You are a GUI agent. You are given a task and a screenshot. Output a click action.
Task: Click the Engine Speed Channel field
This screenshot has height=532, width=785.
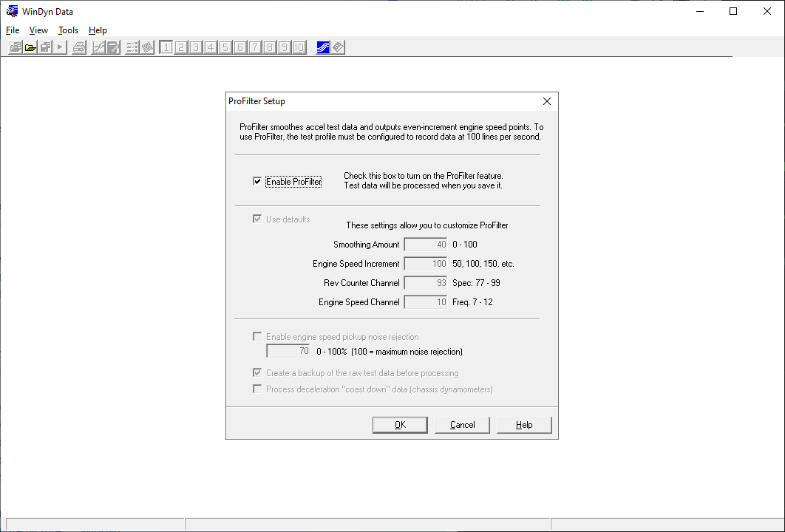tap(426, 302)
